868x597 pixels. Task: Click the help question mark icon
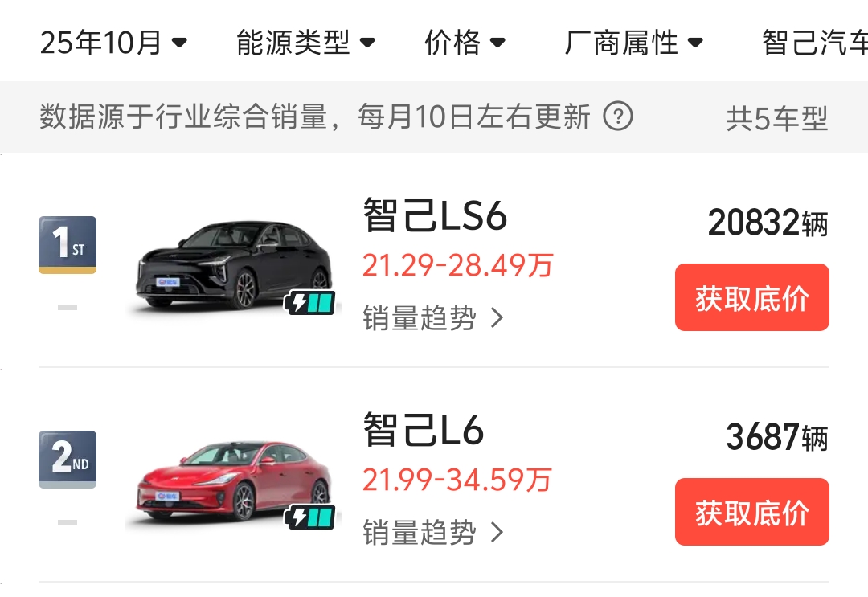(x=617, y=117)
